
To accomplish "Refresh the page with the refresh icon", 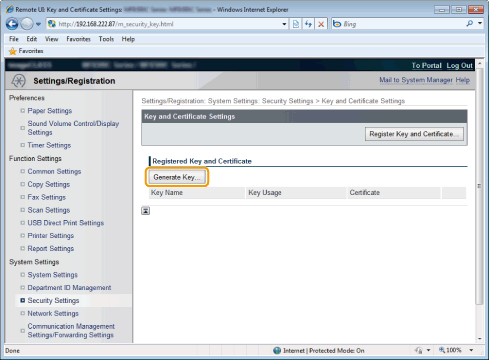I will tap(308, 24).
